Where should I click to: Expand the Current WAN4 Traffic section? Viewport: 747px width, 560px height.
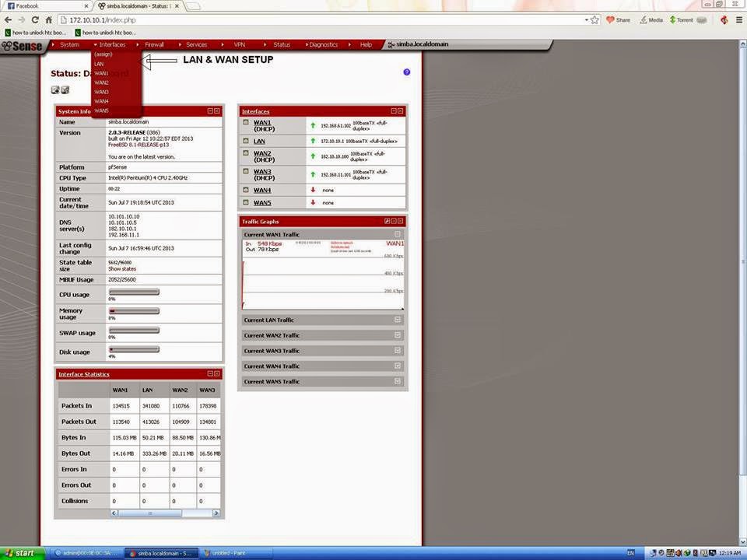(x=398, y=366)
